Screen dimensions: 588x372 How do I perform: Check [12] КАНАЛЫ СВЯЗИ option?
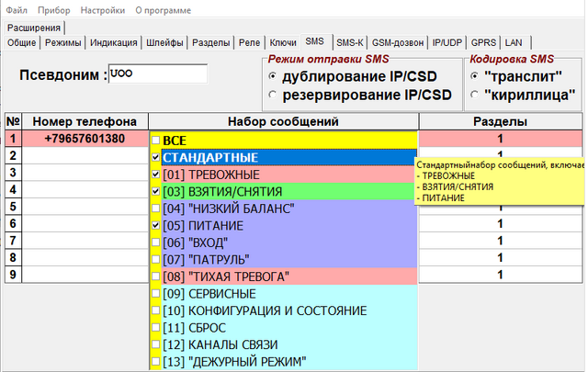156,344
